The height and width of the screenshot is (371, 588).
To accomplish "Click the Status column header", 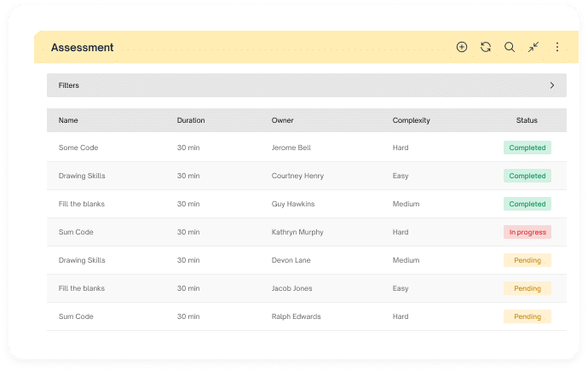I will (x=527, y=120).
